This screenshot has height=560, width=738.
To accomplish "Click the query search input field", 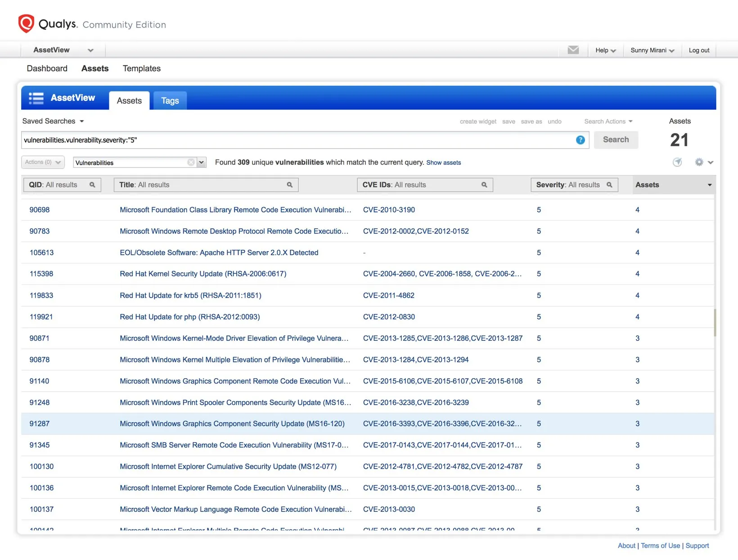I will coord(297,140).
